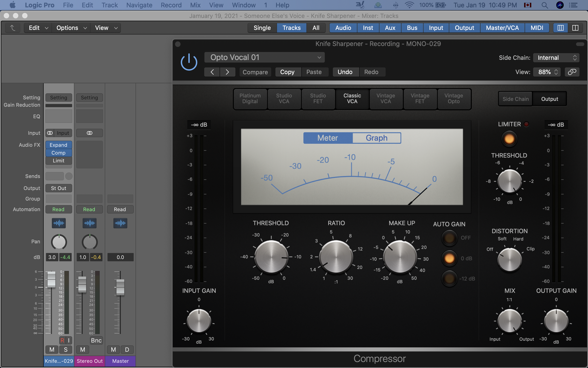This screenshot has height=368, width=588.
Task: Toggle Aux channel filter button
Action: [390, 28]
